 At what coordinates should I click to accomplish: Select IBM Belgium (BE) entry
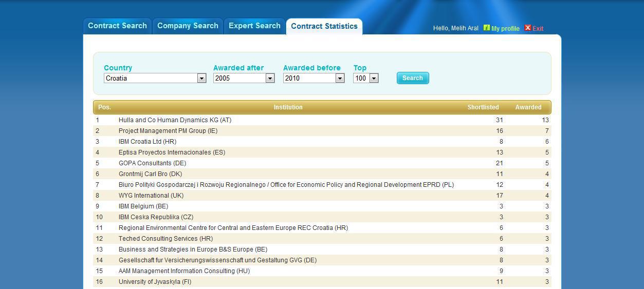[x=143, y=206]
